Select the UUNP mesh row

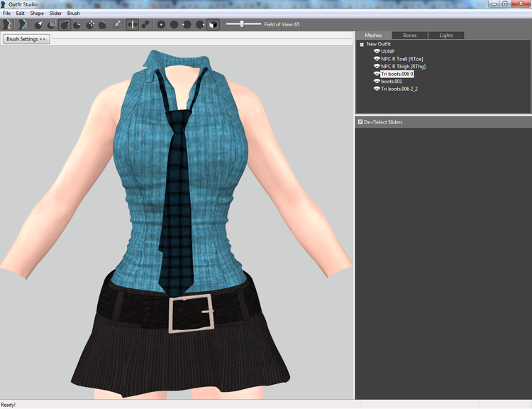387,51
